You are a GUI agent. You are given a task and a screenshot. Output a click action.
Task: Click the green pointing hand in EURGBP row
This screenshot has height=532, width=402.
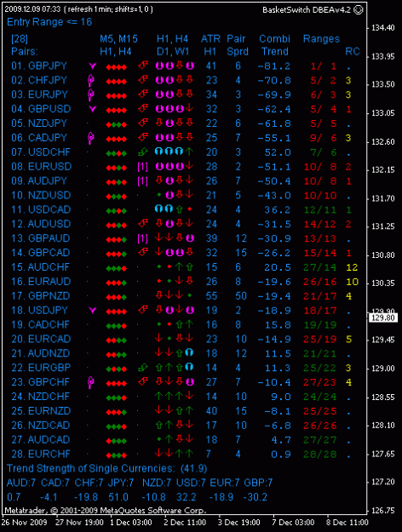pos(143,368)
